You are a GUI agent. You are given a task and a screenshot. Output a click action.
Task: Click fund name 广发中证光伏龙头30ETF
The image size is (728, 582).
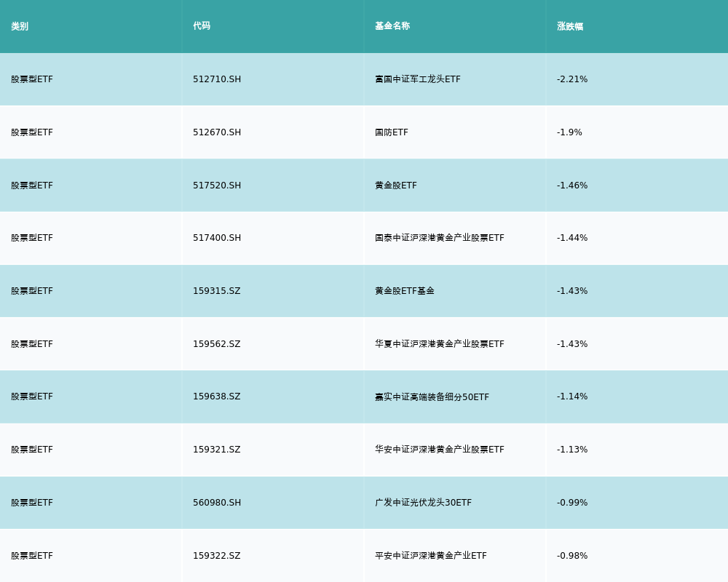(x=423, y=503)
